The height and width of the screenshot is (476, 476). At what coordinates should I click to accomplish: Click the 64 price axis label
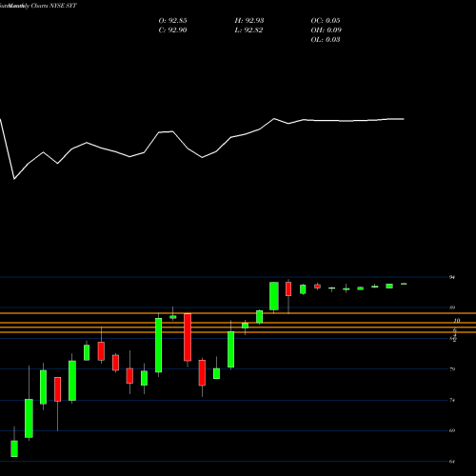coord(452,462)
